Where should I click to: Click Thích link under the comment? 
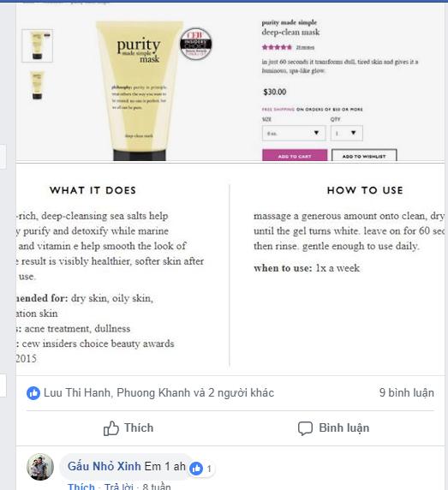(x=81, y=487)
